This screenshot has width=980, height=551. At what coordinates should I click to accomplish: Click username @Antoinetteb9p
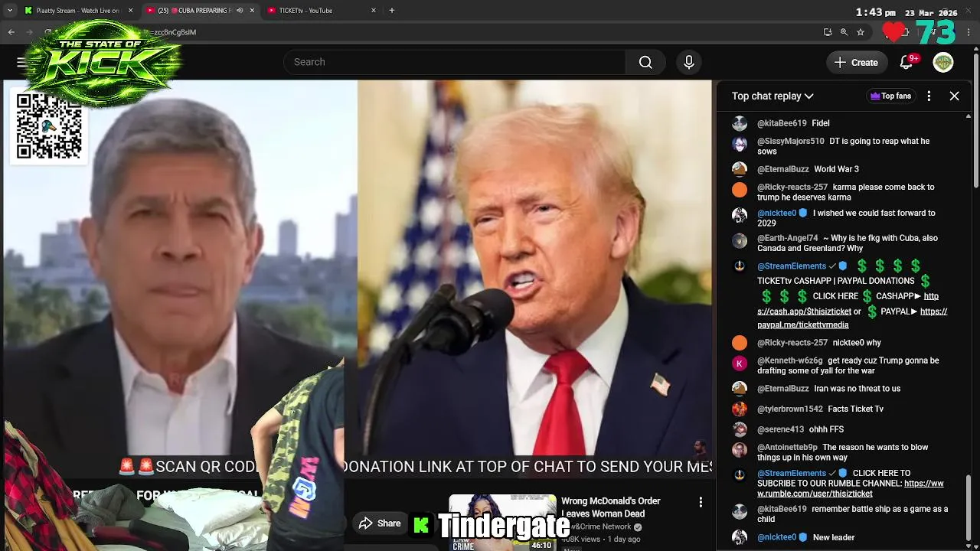tap(788, 447)
